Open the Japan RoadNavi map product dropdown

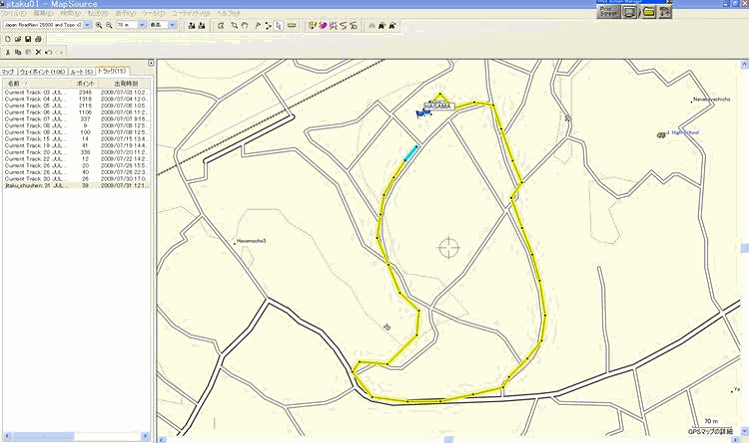pos(87,25)
